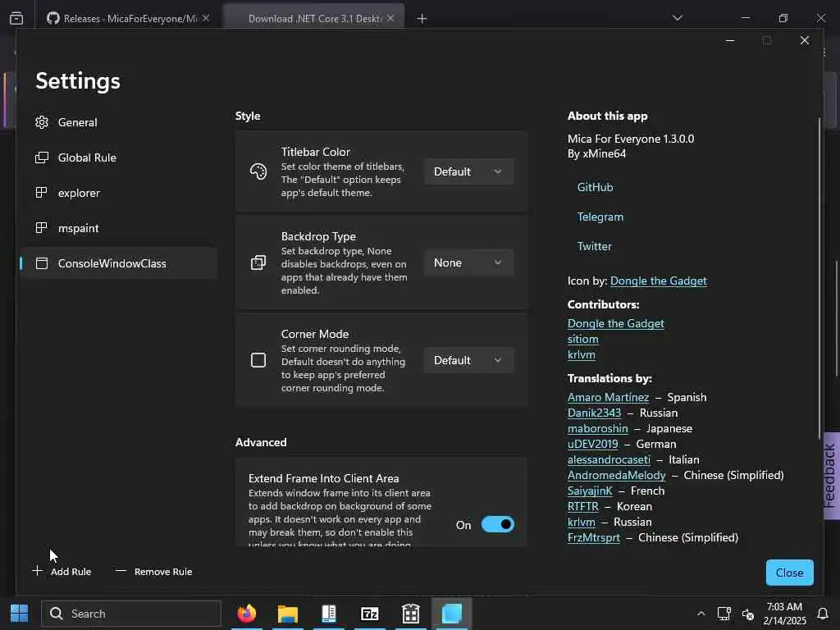The width and height of the screenshot is (840, 630).
Task: Open the maboroshin translator link
Action: 597,428
